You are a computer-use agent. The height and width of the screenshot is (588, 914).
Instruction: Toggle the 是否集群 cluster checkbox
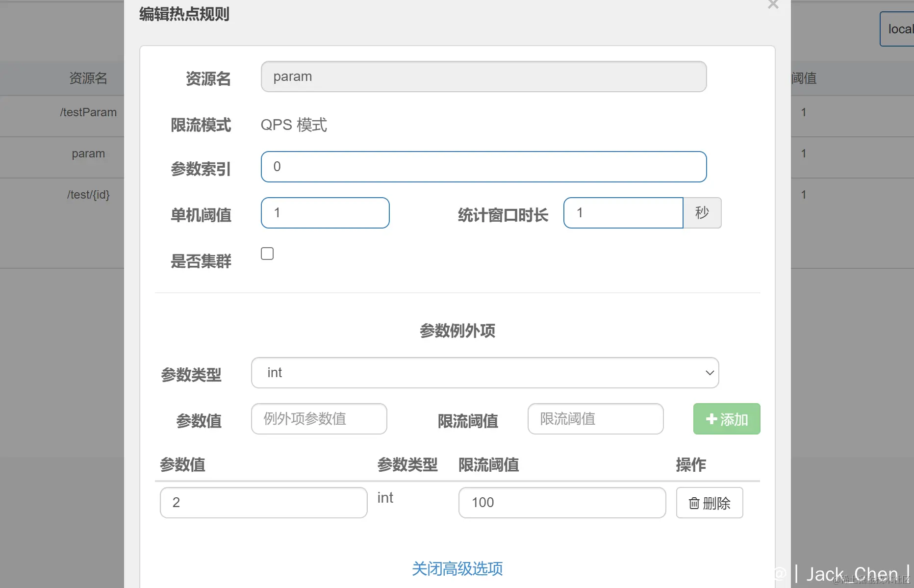267,254
